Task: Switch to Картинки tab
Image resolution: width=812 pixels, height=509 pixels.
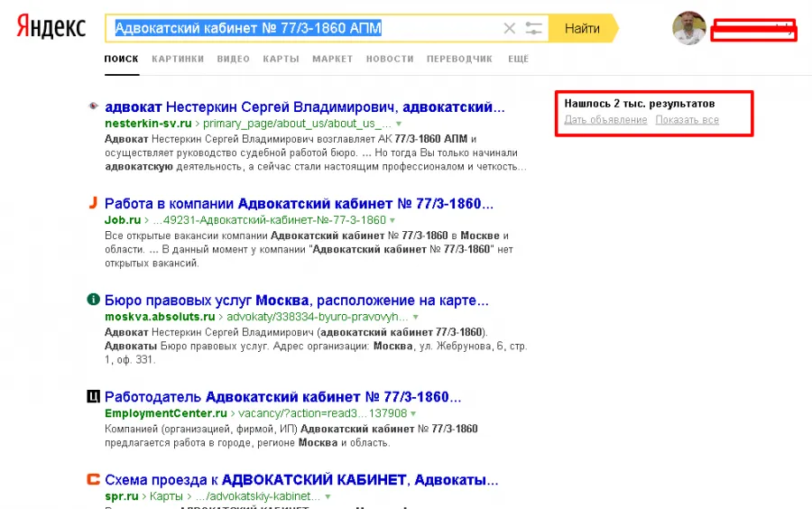Action: tap(178, 59)
